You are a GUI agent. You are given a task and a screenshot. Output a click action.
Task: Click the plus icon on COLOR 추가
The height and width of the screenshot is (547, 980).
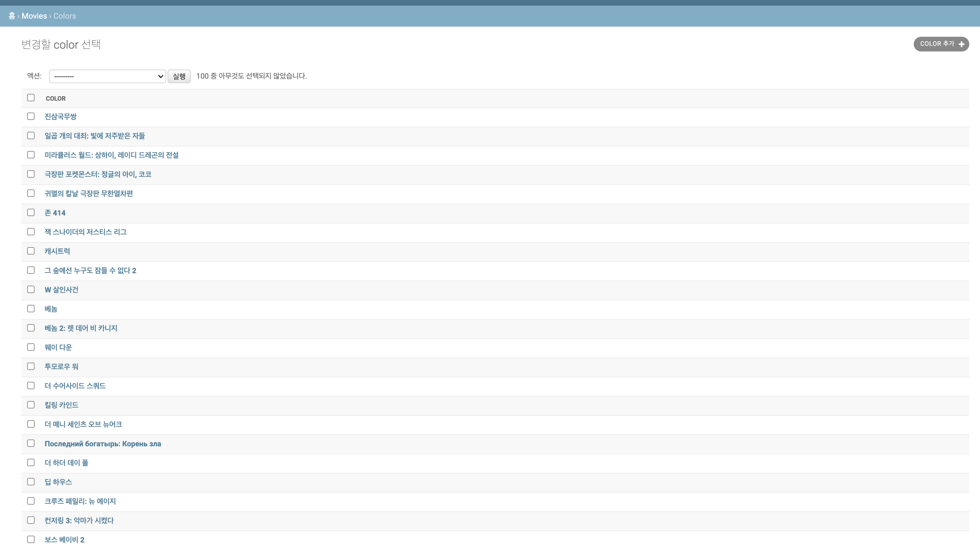point(961,44)
